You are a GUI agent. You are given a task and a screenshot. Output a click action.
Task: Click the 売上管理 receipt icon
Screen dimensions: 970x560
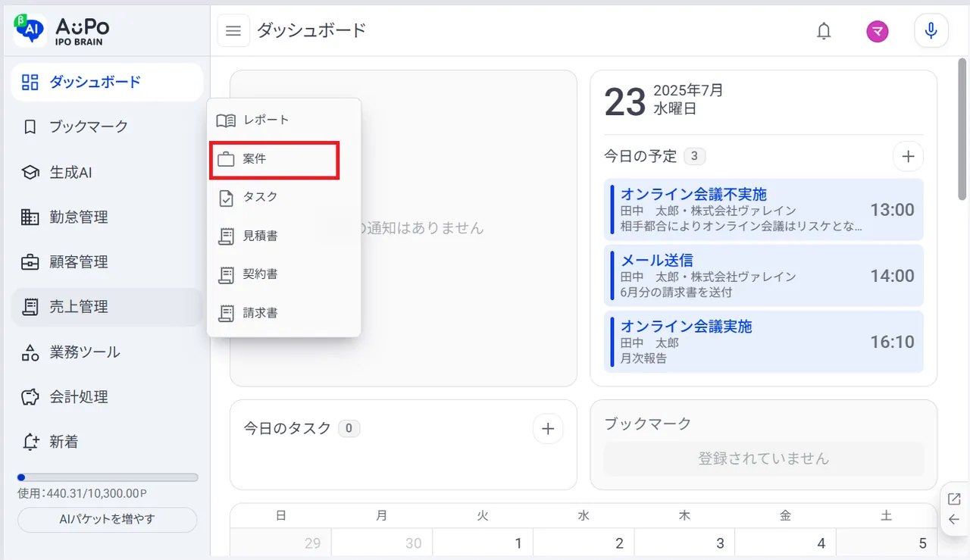[30, 307]
